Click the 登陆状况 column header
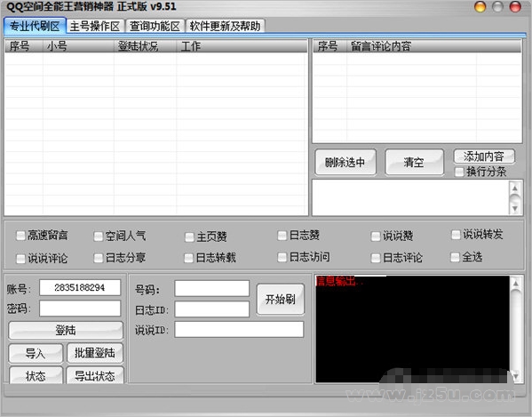 [x=146, y=46]
